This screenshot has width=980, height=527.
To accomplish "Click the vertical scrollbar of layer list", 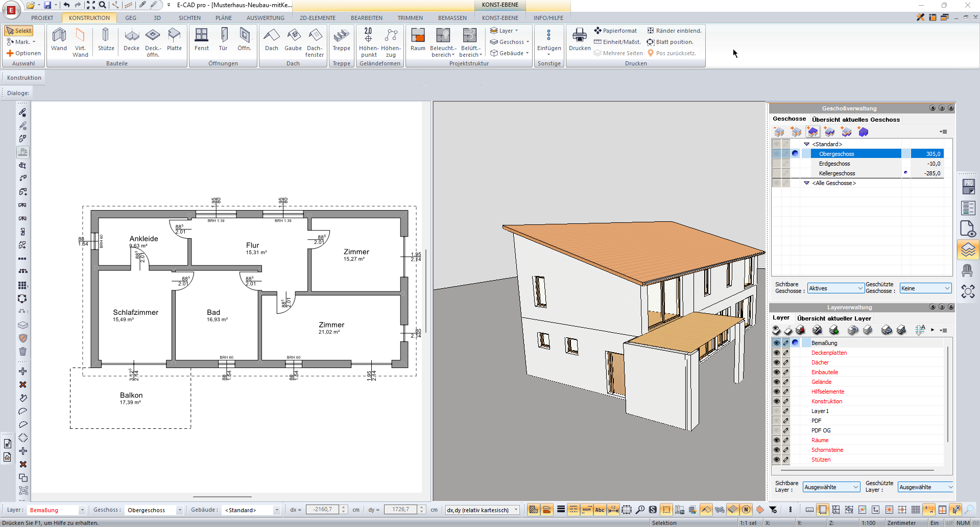I will [948, 394].
